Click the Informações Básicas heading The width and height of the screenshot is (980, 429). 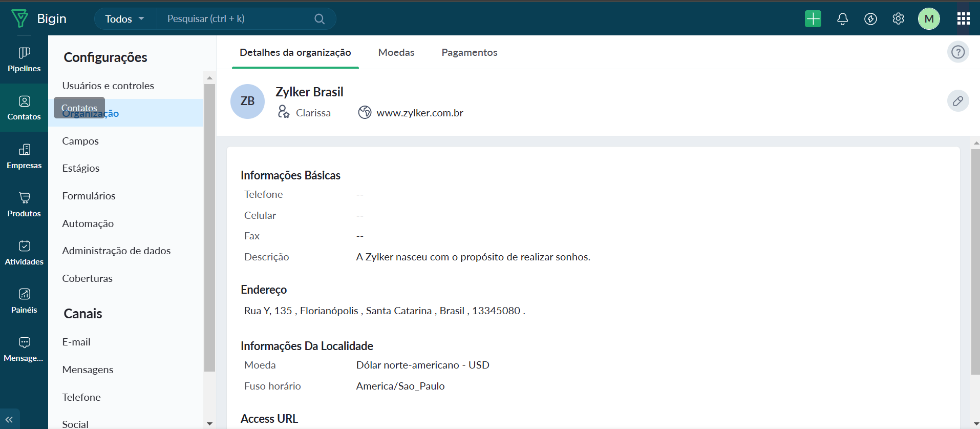point(290,175)
